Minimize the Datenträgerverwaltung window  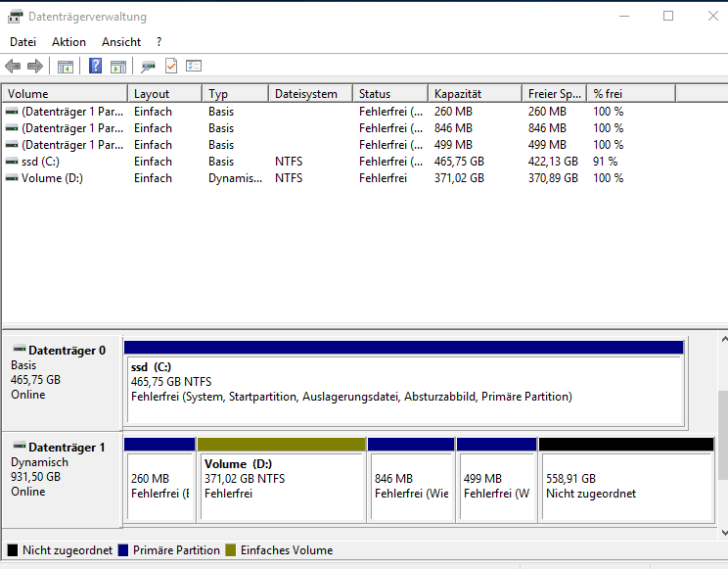point(624,17)
